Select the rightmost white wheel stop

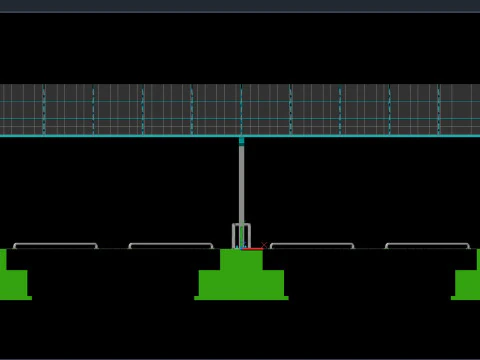427,246
